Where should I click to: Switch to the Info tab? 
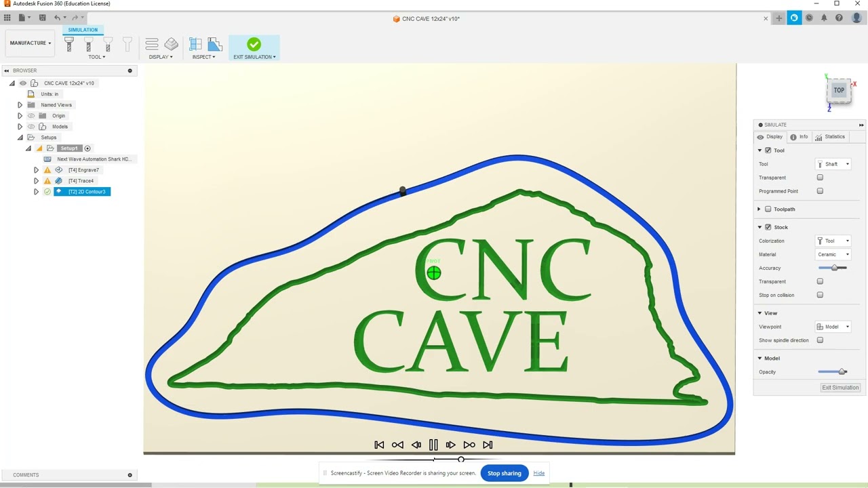pyautogui.click(x=800, y=137)
